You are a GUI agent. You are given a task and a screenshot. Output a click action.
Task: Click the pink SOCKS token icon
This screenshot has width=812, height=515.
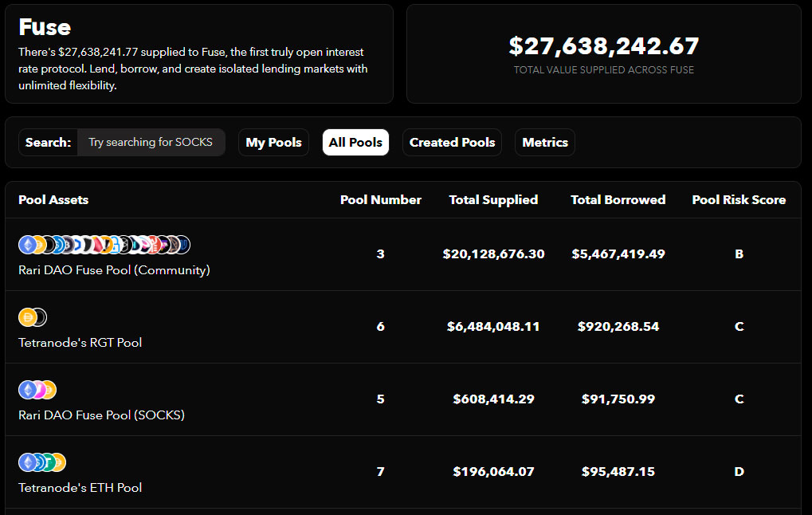(38, 390)
